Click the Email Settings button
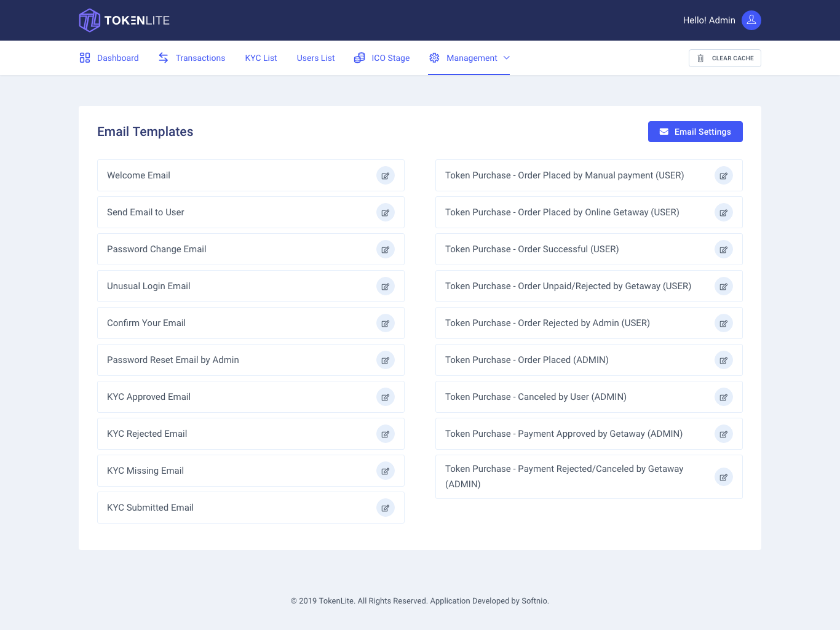The image size is (840, 630). (x=695, y=131)
